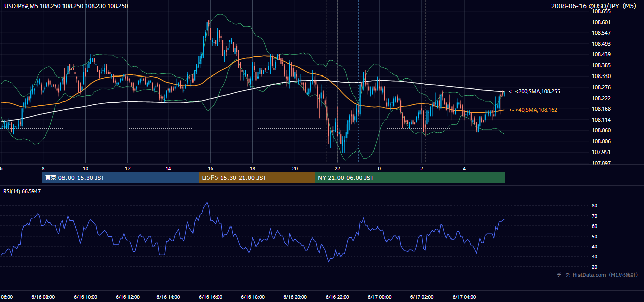Click hour label 22 under the price chart

(x=337, y=169)
